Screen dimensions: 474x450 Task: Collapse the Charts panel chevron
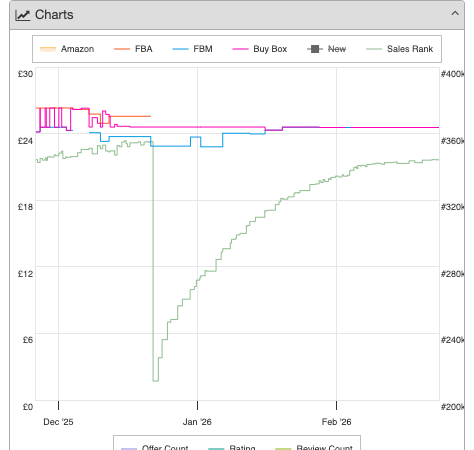[x=455, y=13]
